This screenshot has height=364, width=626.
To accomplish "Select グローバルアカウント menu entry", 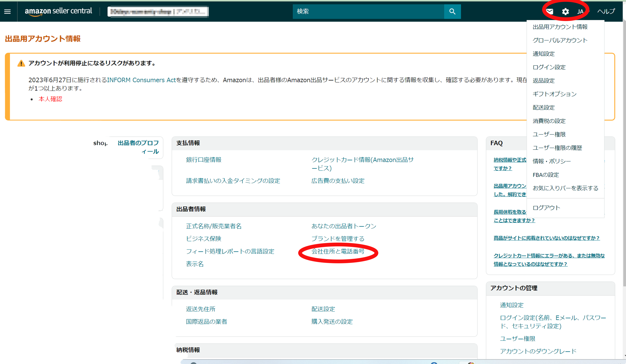I will coord(560,40).
